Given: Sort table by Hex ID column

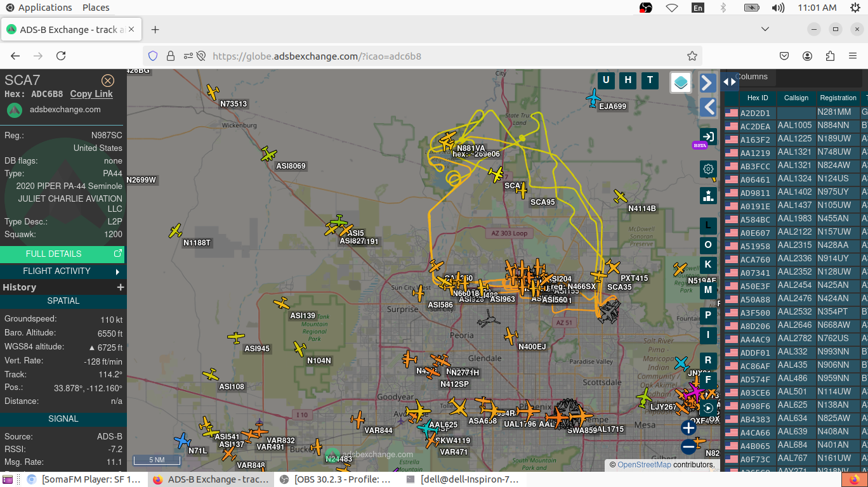Looking at the screenshot, I should tap(758, 98).
